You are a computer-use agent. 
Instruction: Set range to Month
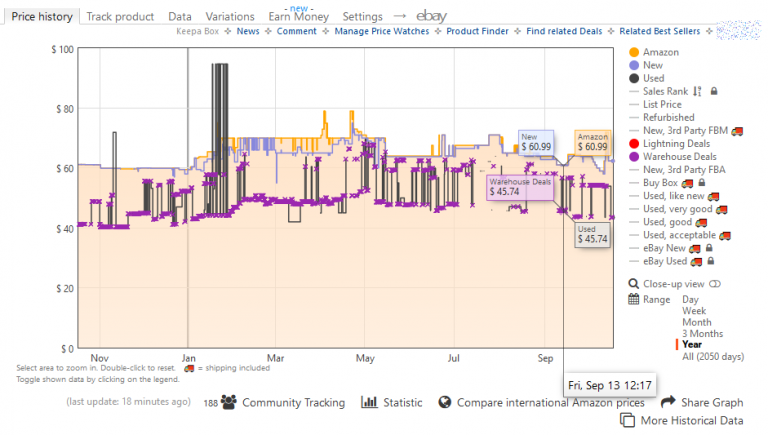click(x=696, y=322)
